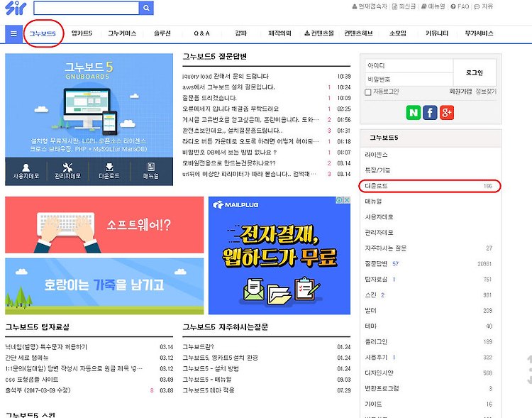532x418 pixels.
Task: Open the 최신글 link at the top
Action: coord(404,6)
